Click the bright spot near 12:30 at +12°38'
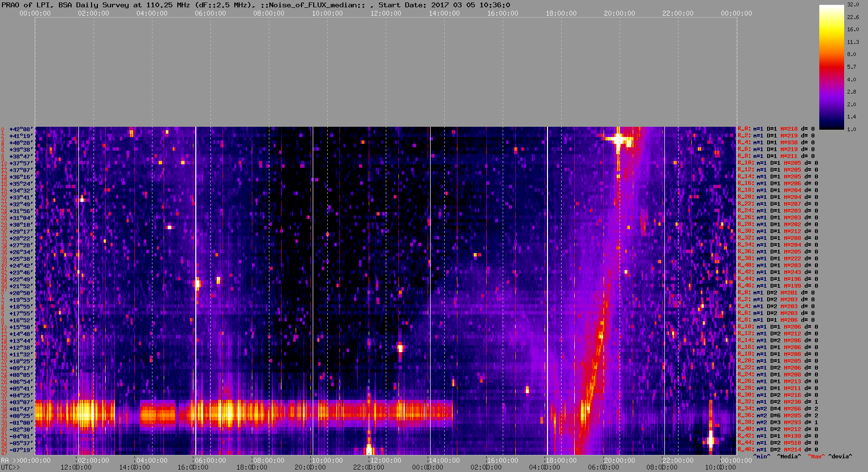The width and height of the screenshot is (868, 472). pyautogui.click(x=400, y=348)
